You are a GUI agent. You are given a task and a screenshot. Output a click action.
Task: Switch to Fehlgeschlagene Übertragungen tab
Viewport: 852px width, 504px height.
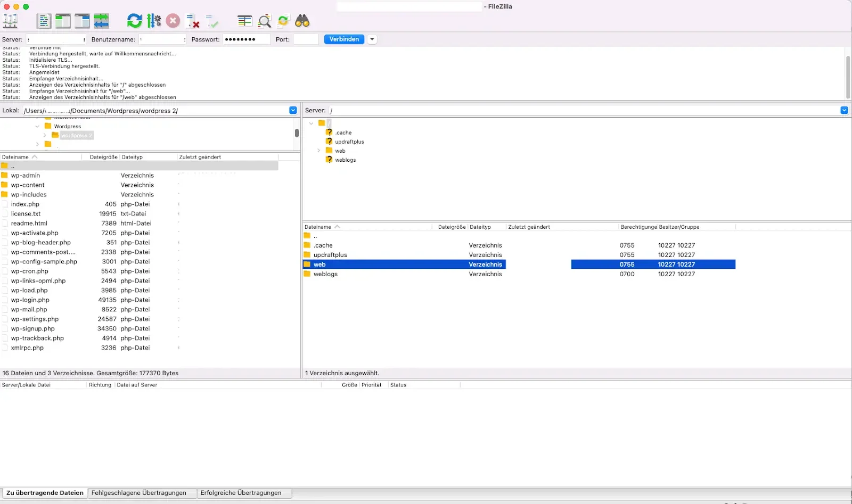click(139, 493)
